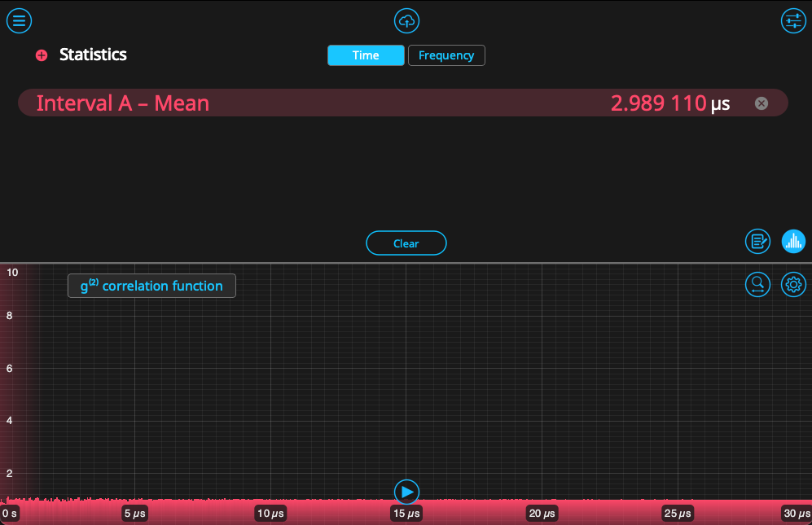
Task: Open the sliders settings panel icon
Action: coord(792,21)
